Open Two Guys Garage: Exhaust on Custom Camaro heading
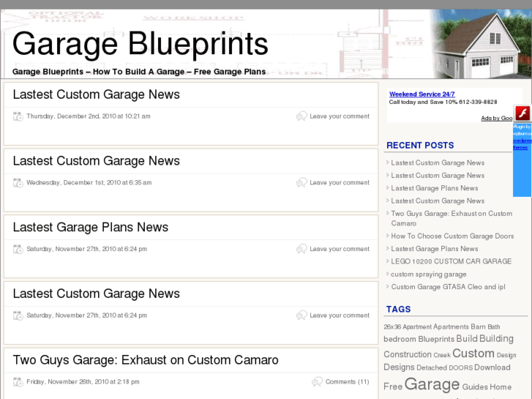 click(146, 360)
